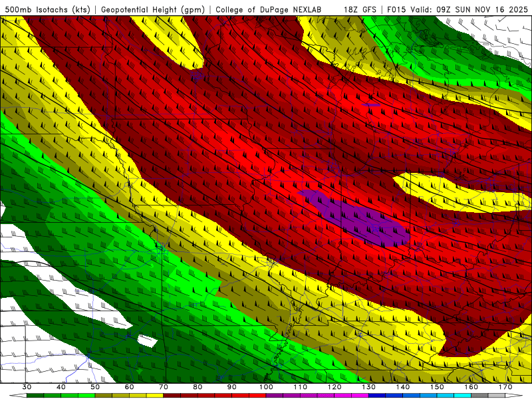The height and width of the screenshot is (399, 532).
Task: Click the colorbar label '40'
Action: [61, 387]
